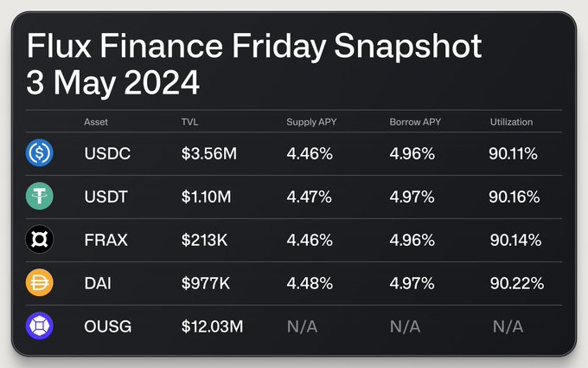Viewport: 588px width, 368px height.
Task: Select the Asset column header
Action: coord(96,123)
